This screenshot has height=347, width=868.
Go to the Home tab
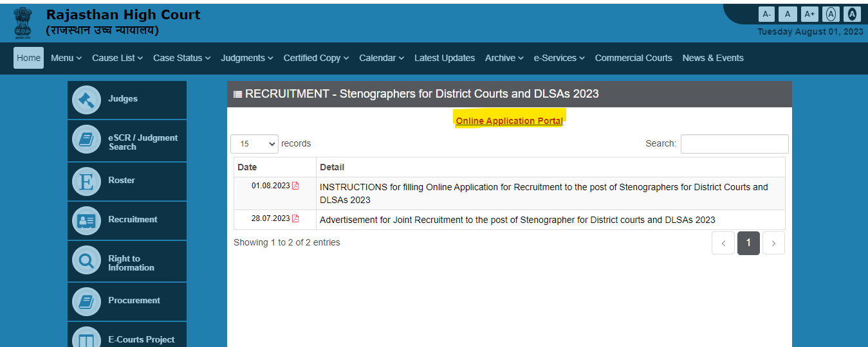28,58
